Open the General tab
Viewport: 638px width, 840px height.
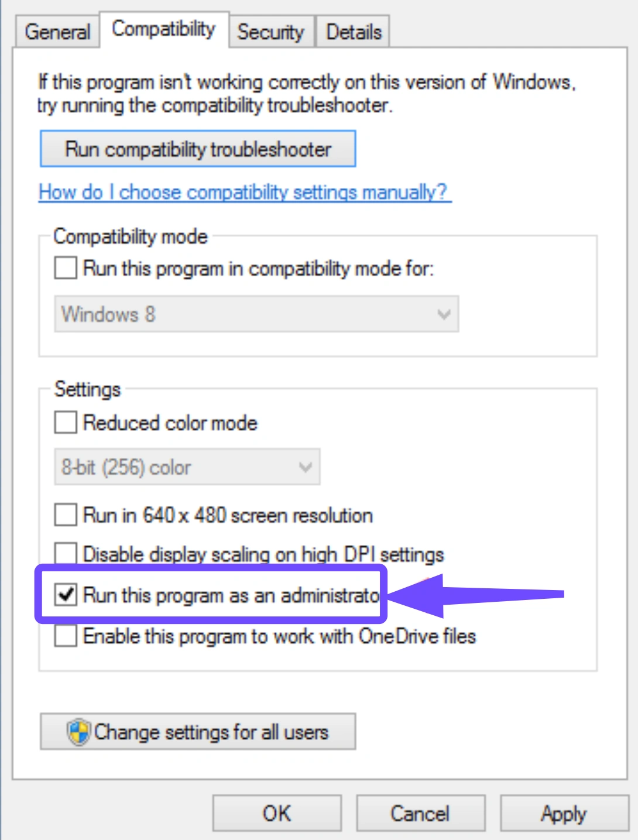click(x=57, y=32)
